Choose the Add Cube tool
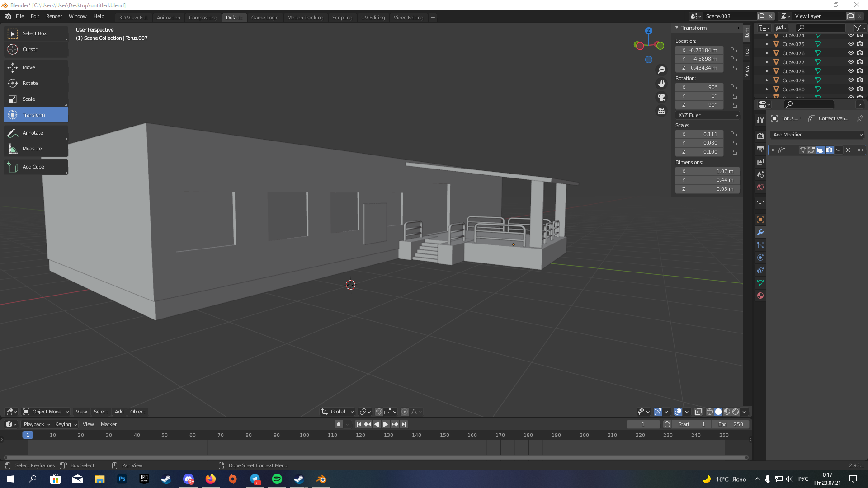This screenshot has width=868, height=488. 33,167
